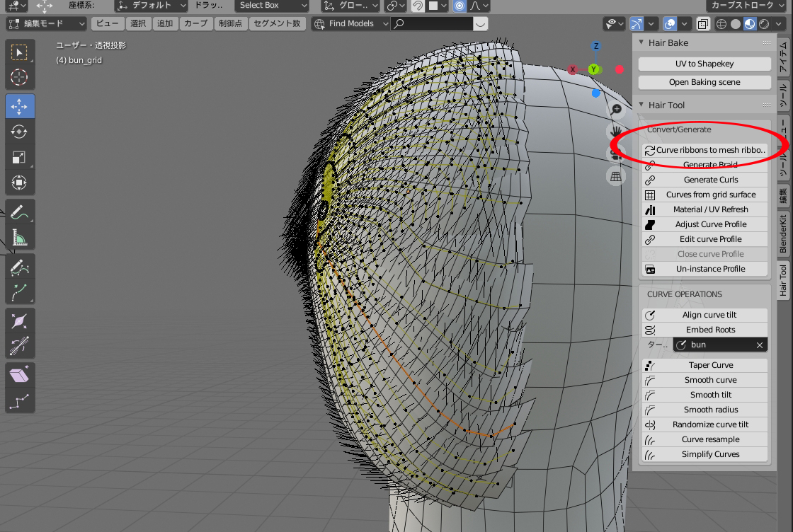Select the Measure tool
The image size is (793, 532).
coord(20,238)
